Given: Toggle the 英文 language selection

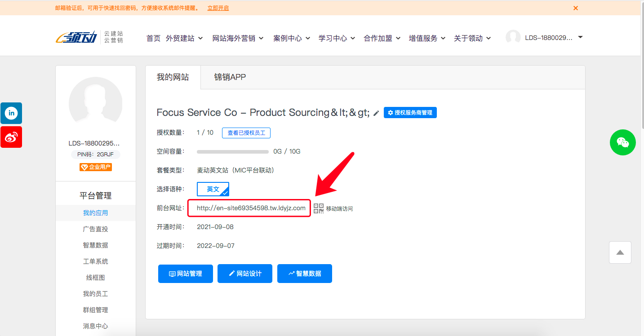Looking at the screenshot, I should 213,189.
